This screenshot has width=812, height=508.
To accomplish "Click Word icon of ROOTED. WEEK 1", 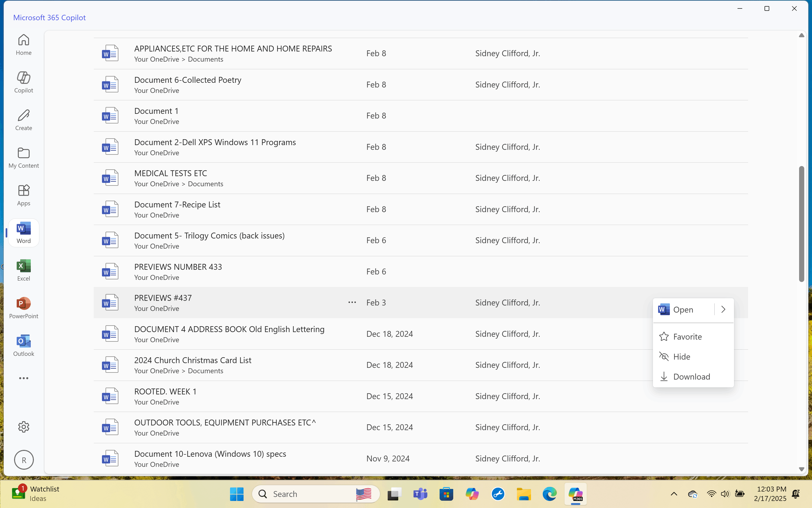I will pyautogui.click(x=110, y=396).
